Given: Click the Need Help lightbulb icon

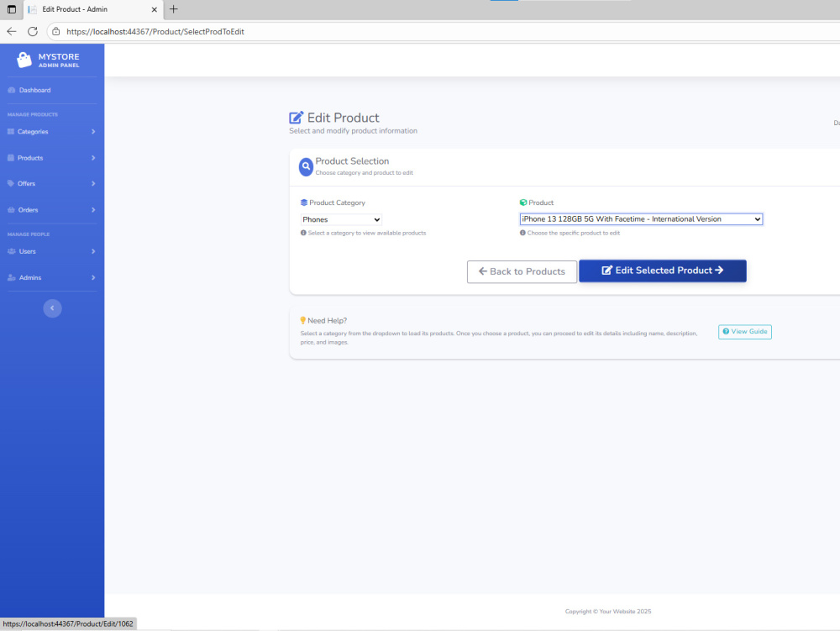Looking at the screenshot, I should pos(302,320).
